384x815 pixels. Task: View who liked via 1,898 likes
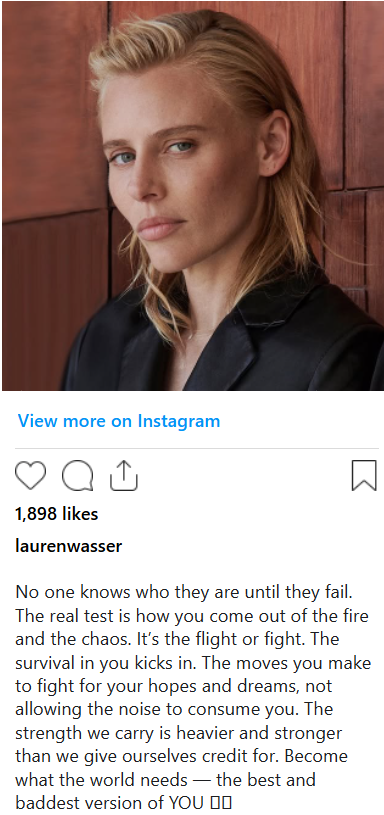(x=57, y=514)
